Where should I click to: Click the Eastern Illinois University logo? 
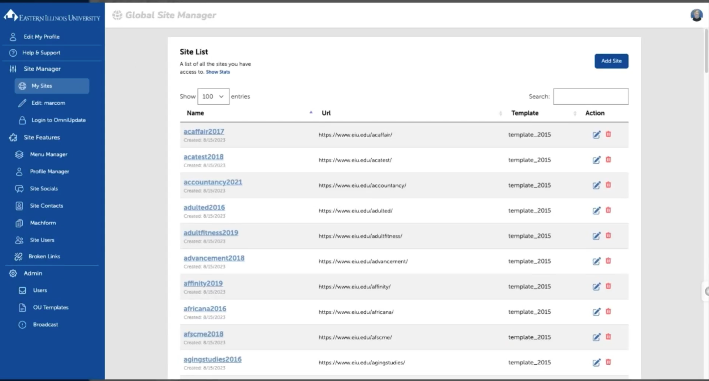pyautogui.click(x=52, y=16)
